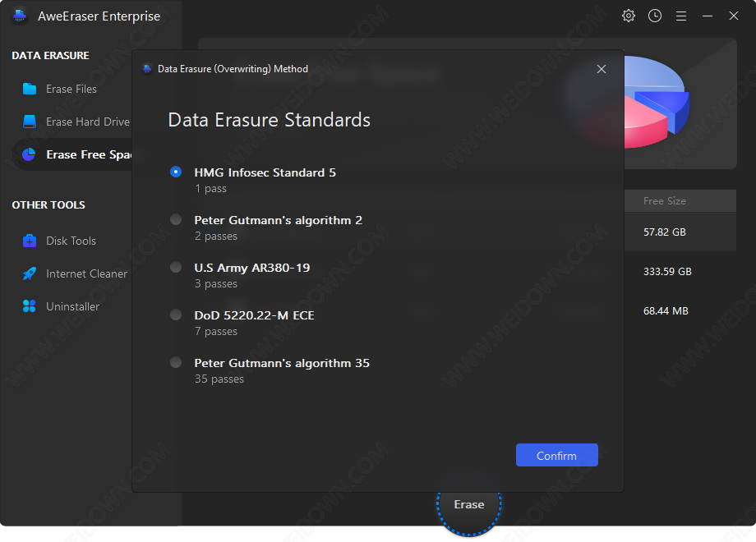Click the '35 passes' label
Viewport: 756px width, 542px height.
tap(219, 379)
